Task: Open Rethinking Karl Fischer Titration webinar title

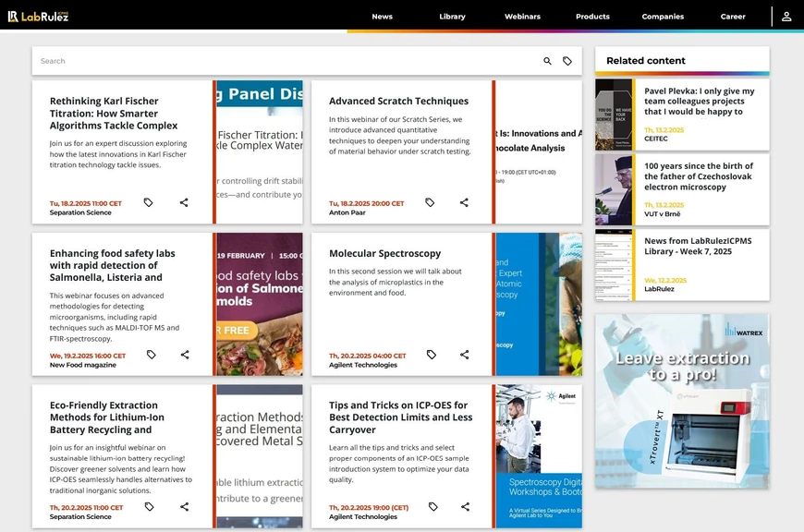Action: point(114,114)
